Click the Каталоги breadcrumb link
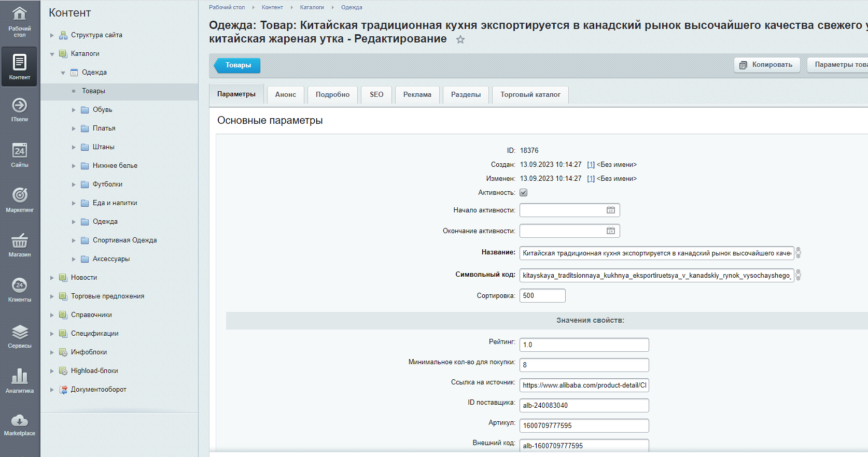Image resolution: width=868 pixels, height=457 pixels. 312,7
